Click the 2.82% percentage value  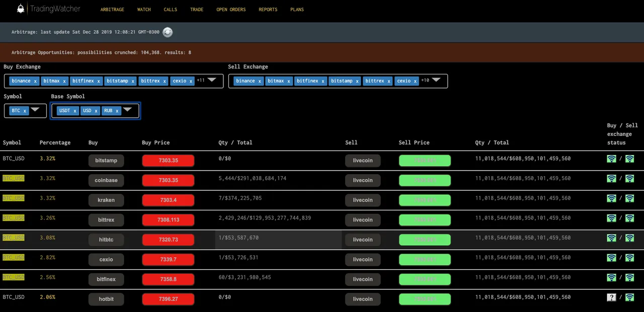(x=47, y=257)
